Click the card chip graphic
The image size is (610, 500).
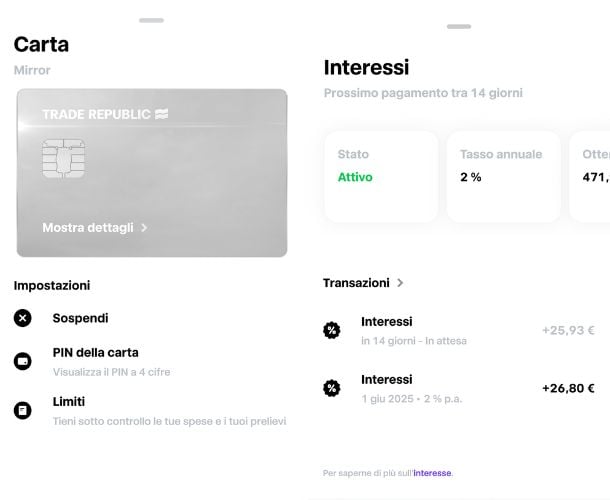pyautogui.click(x=63, y=158)
